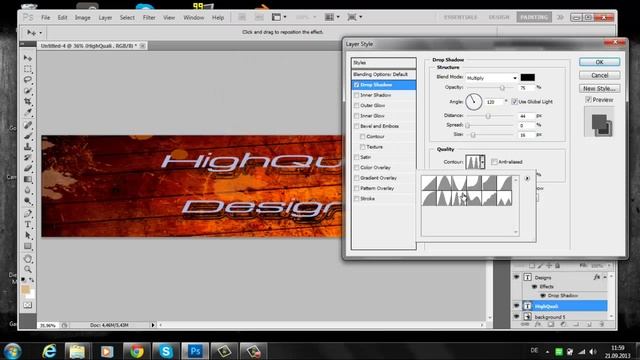Select the Zoom tool in toolbox
Screen dimensions: 640x360
[x=28, y=269]
